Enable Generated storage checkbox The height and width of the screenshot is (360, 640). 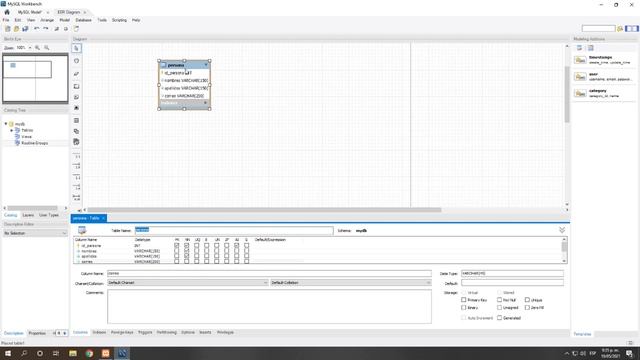tap(499, 318)
